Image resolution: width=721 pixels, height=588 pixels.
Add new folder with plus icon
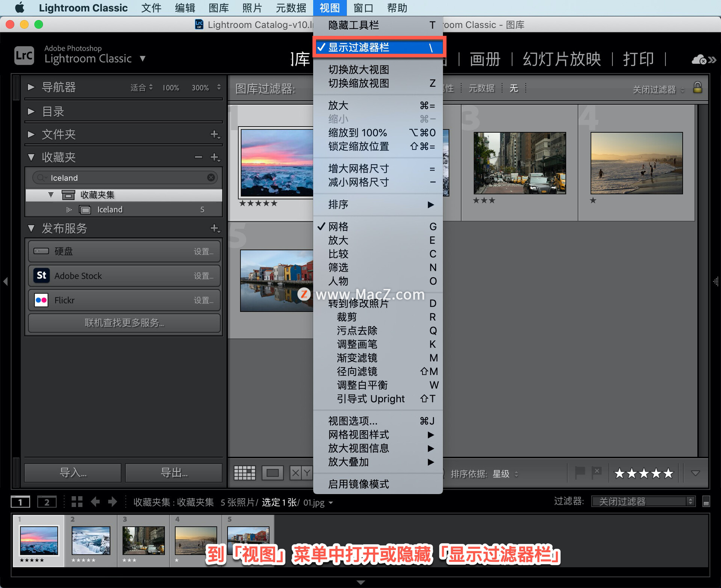coord(215,134)
